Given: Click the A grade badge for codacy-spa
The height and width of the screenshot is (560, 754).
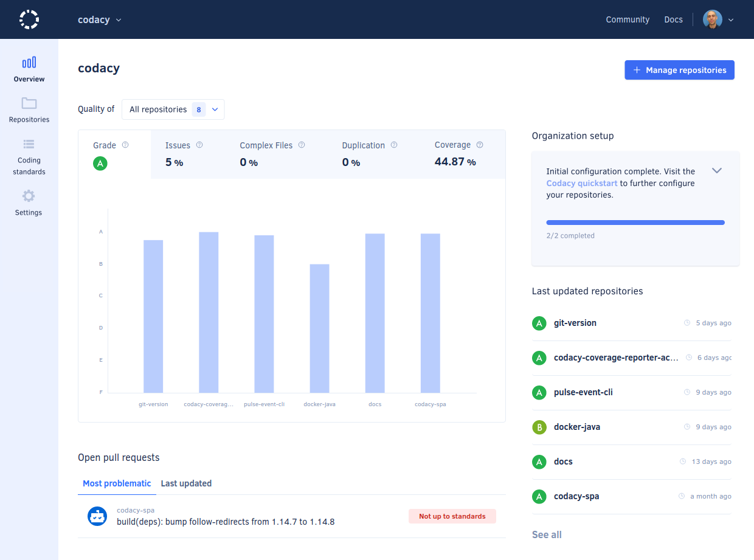Looking at the screenshot, I should [x=539, y=496].
